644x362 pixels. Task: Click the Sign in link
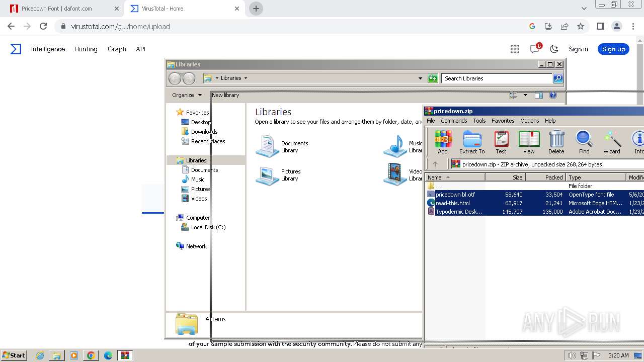tap(578, 49)
